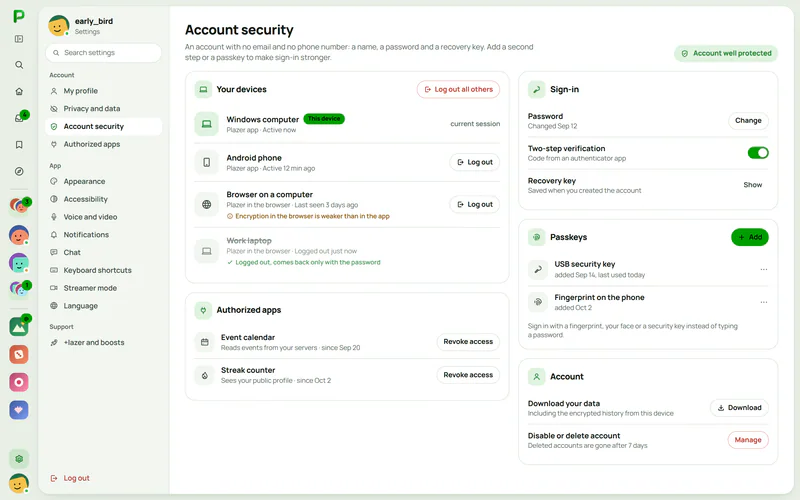Click the Event calendar app icon

[x=205, y=342]
